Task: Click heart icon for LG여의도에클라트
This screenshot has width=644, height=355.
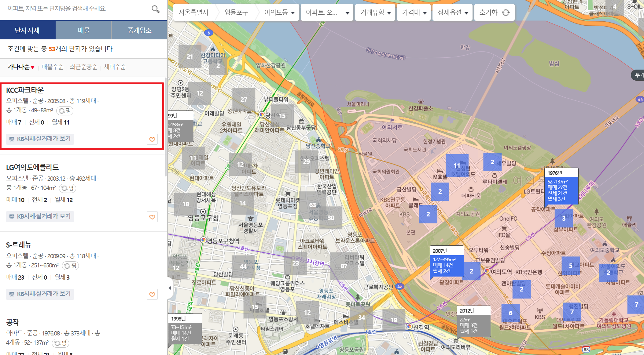Action: point(152,217)
